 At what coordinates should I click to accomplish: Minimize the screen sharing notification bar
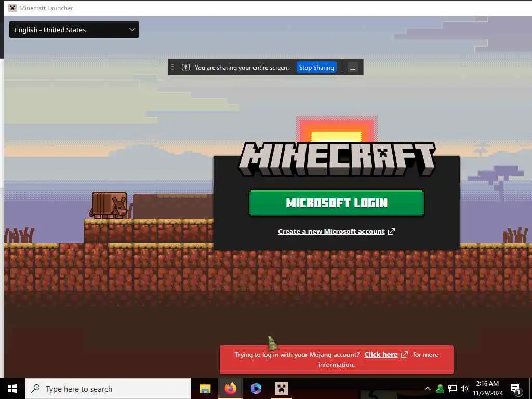tap(353, 68)
